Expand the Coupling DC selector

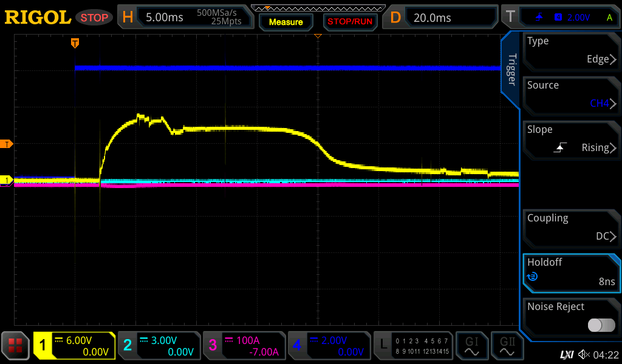[x=571, y=227]
